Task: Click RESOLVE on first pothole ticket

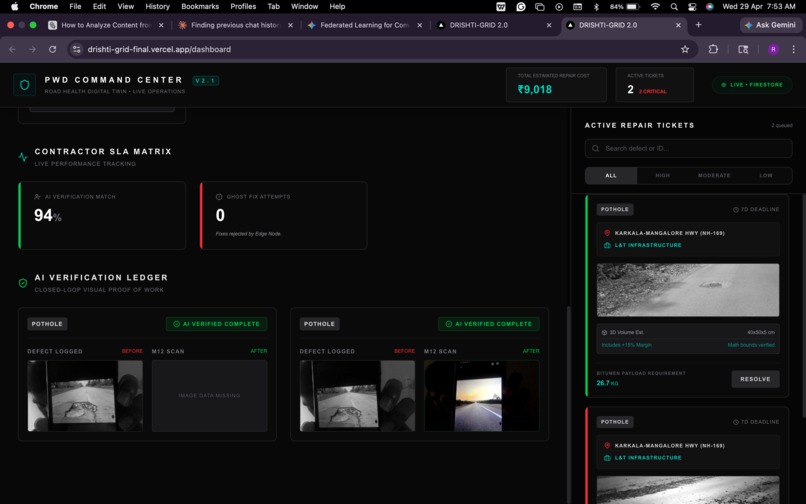Action: (x=755, y=379)
